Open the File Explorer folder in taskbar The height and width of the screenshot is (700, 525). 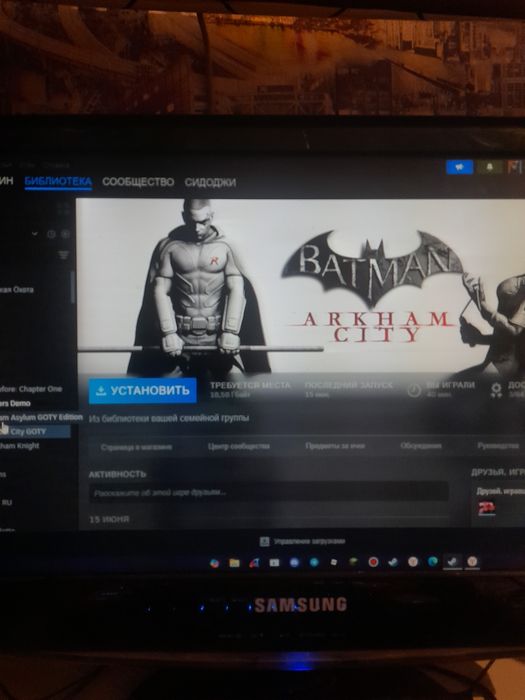pyautogui.click(x=234, y=562)
